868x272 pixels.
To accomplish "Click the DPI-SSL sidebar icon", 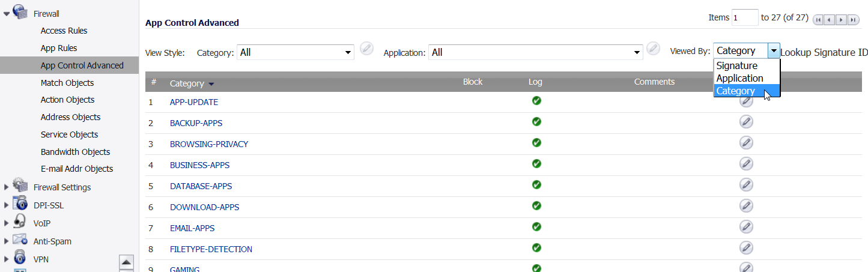I will pyautogui.click(x=20, y=204).
